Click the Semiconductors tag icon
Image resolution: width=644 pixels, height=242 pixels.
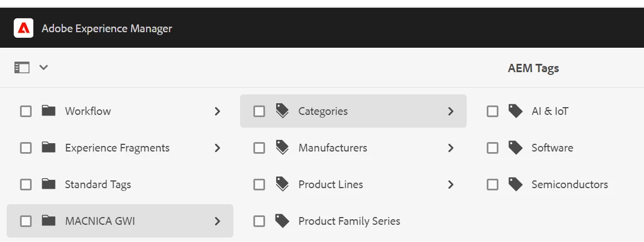tap(516, 184)
